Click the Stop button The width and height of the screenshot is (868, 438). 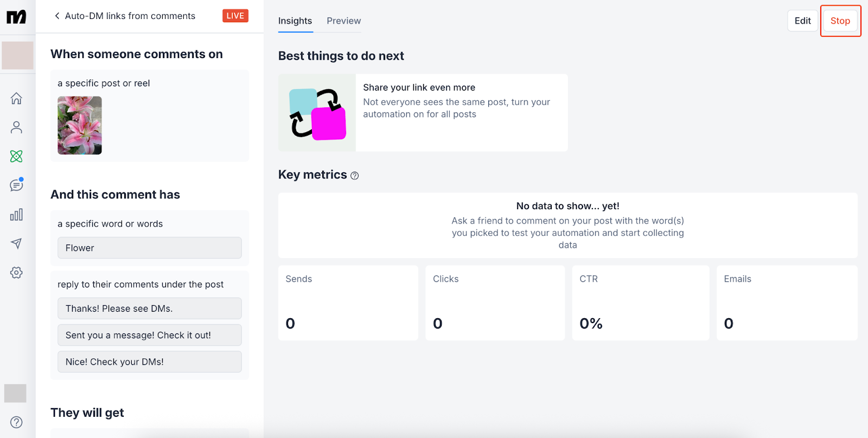(x=840, y=21)
